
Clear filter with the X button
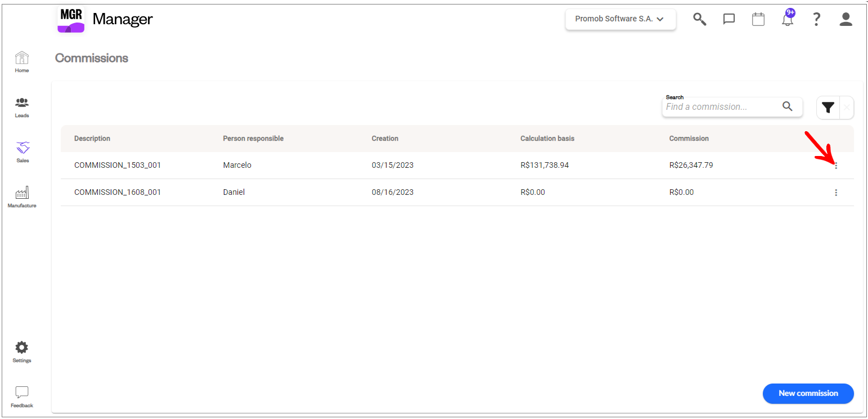click(847, 108)
